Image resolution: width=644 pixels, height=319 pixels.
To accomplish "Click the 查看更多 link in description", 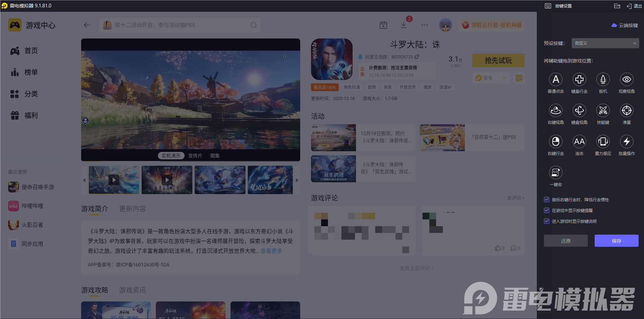I will 271,251.
